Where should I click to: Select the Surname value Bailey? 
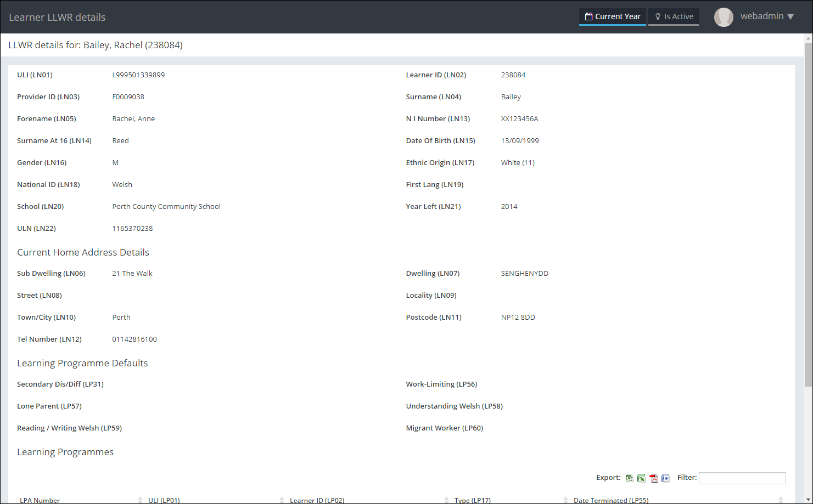pyautogui.click(x=511, y=97)
